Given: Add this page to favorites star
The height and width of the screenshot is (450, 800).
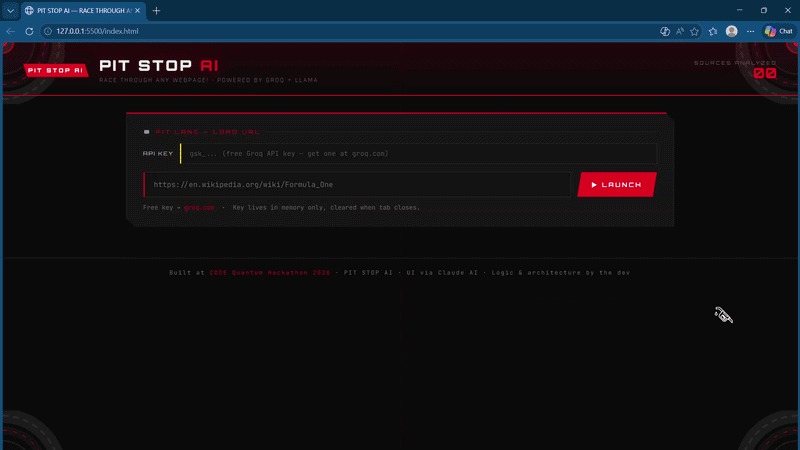Looking at the screenshot, I should pyautogui.click(x=694, y=31).
